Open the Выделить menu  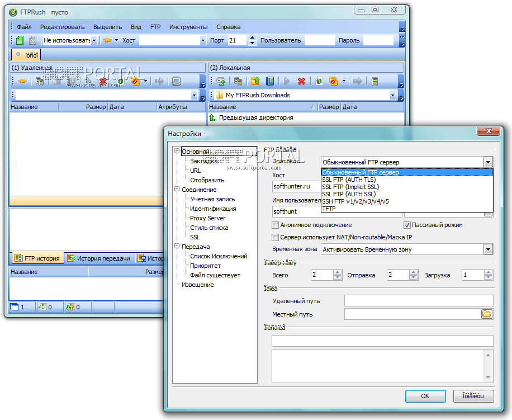(x=107, y=27)
